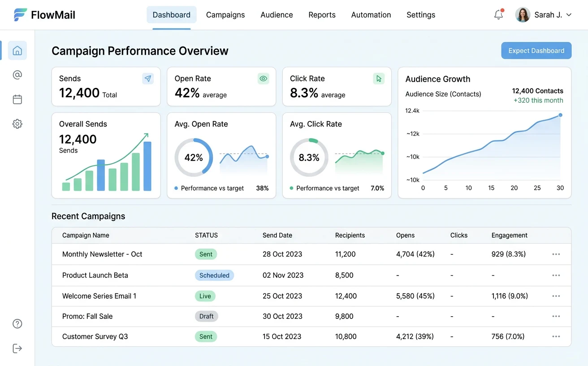Select the Home icon in sidebar
This screenshot has width=588, height=366.
coord(17,50)
